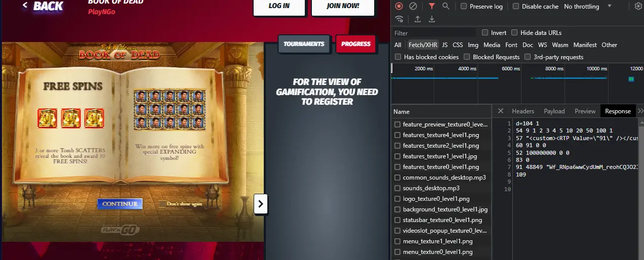
Task: Close the request details pane
Action: 500,111
